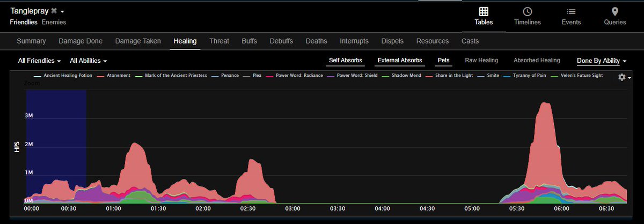This screenshot has width=644, height=224.
Task: Open the Tables view icon
Action: tap(484, 11)
